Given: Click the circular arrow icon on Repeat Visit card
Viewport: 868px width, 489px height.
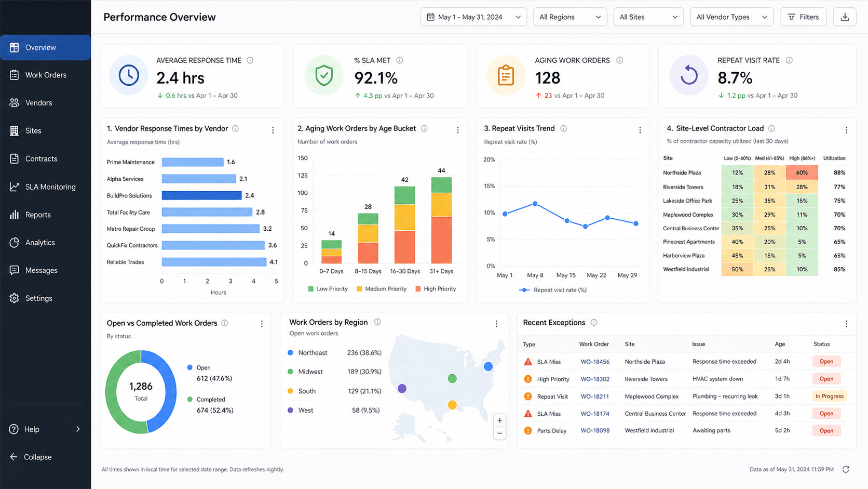Looking at the screenshot, I should [689, 76].
